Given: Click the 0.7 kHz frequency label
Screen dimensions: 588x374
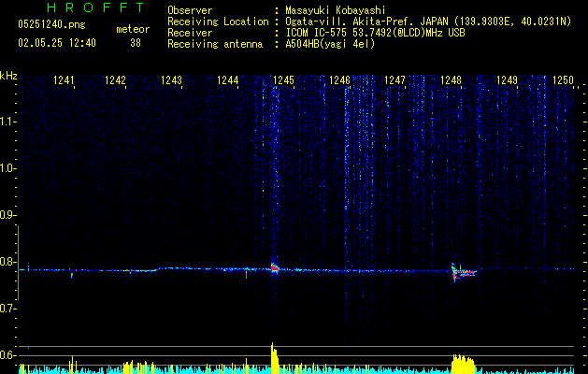Looking at the screenshot, I should point(7,309).
